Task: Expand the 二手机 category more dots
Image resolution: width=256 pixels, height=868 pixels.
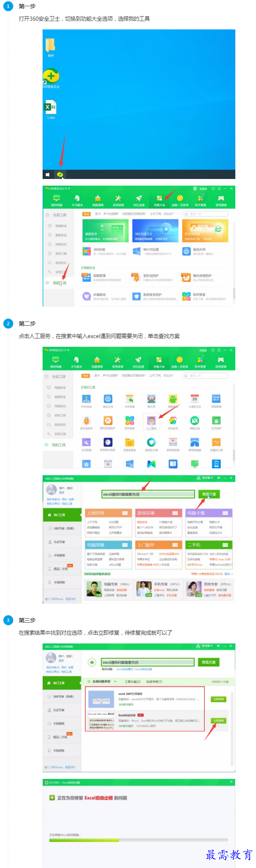Action: [225, 545]
